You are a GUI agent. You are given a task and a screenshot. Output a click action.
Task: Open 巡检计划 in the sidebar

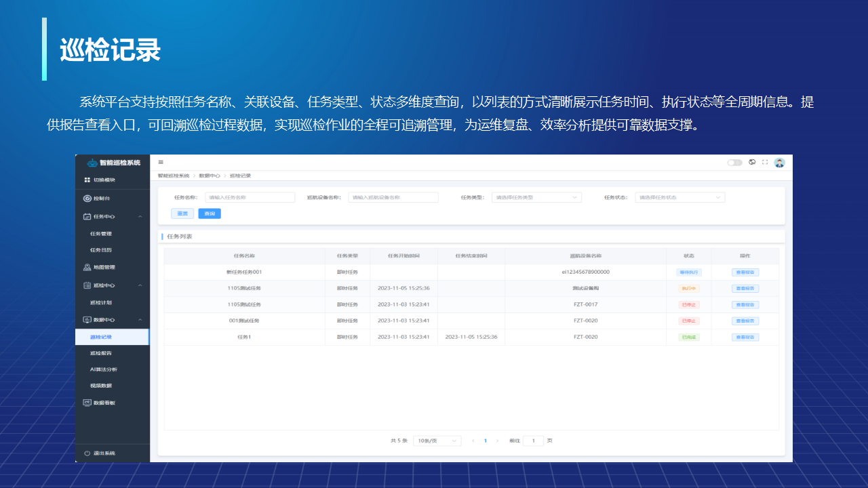point(101,302)
